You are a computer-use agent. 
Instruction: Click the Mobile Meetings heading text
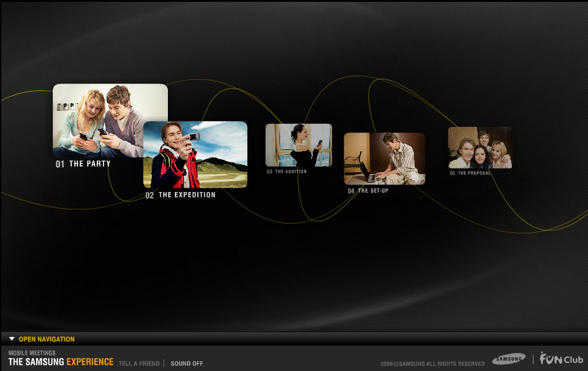point(32,353)
